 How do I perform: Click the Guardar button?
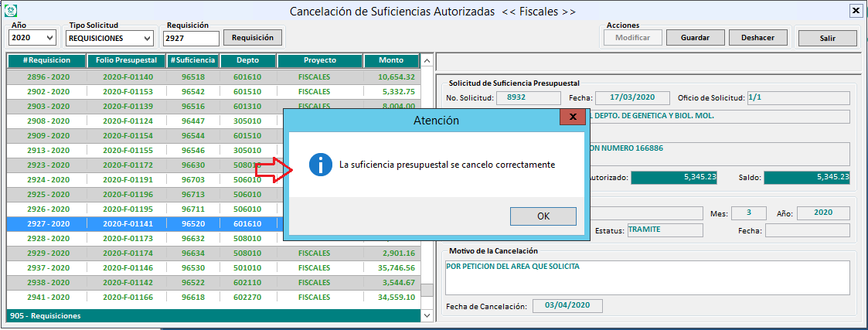tap(695, 37)
